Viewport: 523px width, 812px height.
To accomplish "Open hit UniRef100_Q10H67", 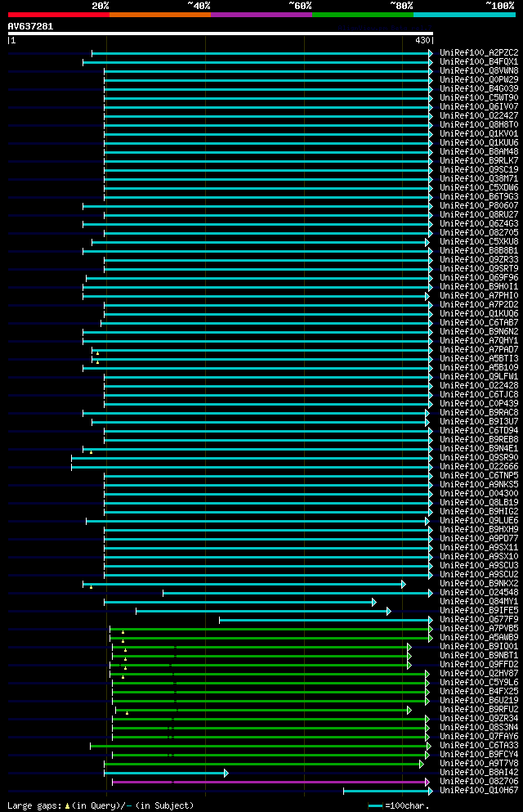I will (479, 791).
